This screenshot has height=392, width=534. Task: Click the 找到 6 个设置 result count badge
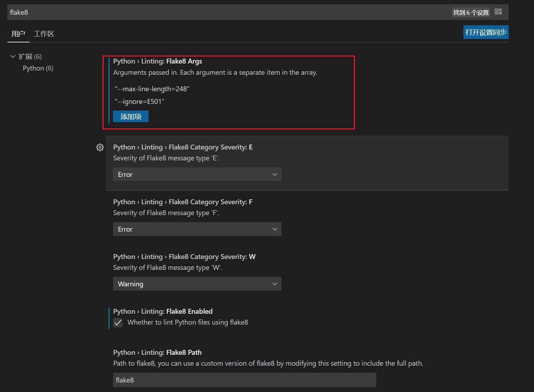(470, 13)
